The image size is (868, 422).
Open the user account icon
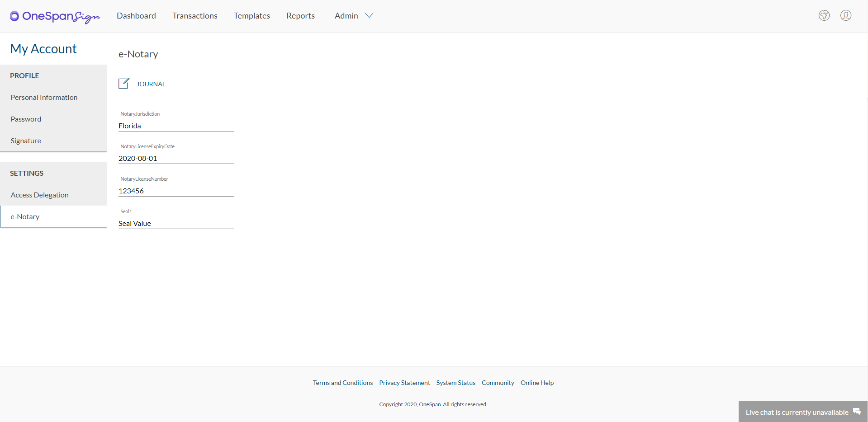[x=846, y=15]
